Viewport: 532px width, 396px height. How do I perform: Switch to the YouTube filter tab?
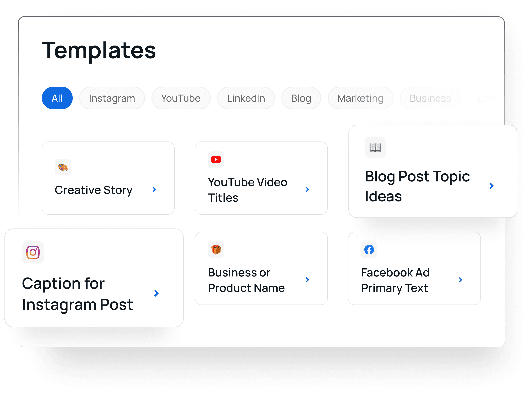(181, 98)
